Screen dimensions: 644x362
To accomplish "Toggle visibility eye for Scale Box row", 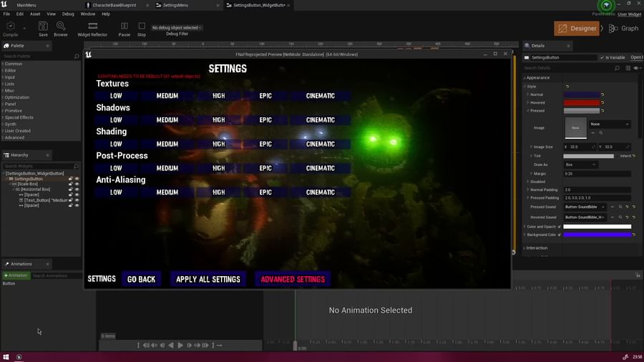I will point(77,185).
